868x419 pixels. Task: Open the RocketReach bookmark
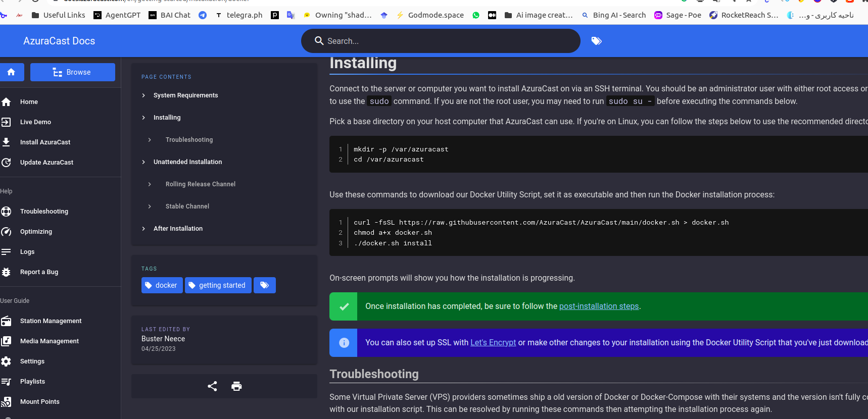point(744,15)
